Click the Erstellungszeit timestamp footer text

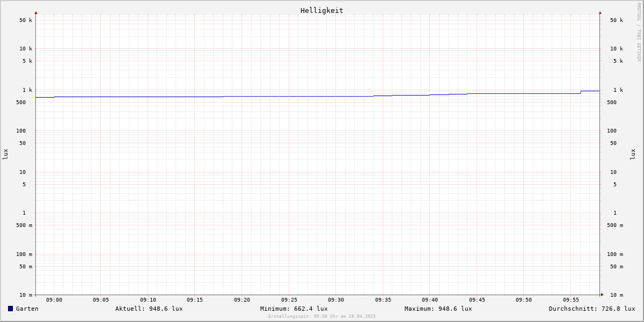click(322, 316)
